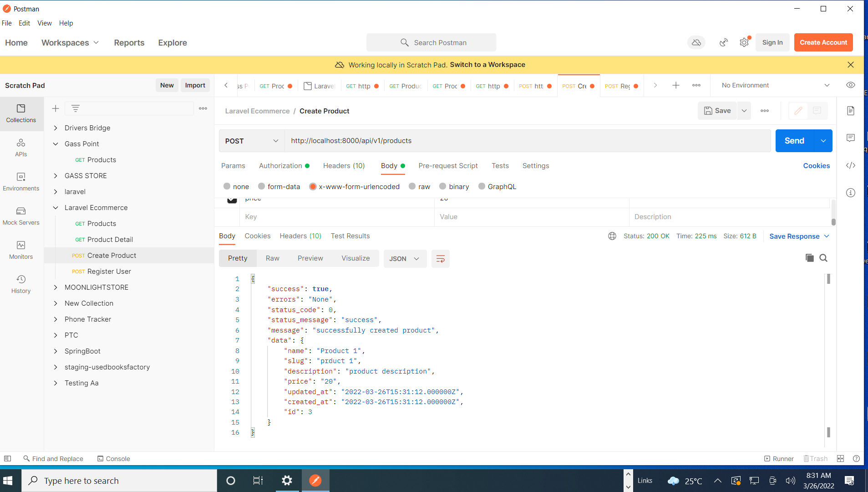Open the APIs sidebar panel
Screen dimensions: 868x492
pyautogui.click(x=21, y=148)
